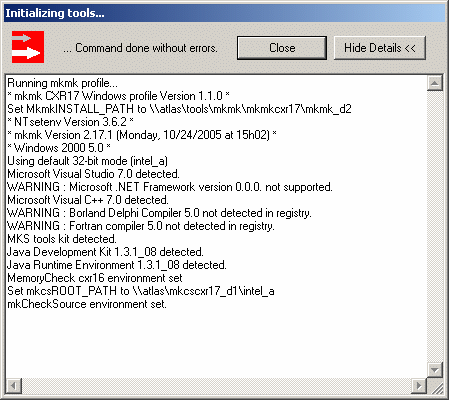Select the Borland Delphi Compiler warning line

coord(159,213)
